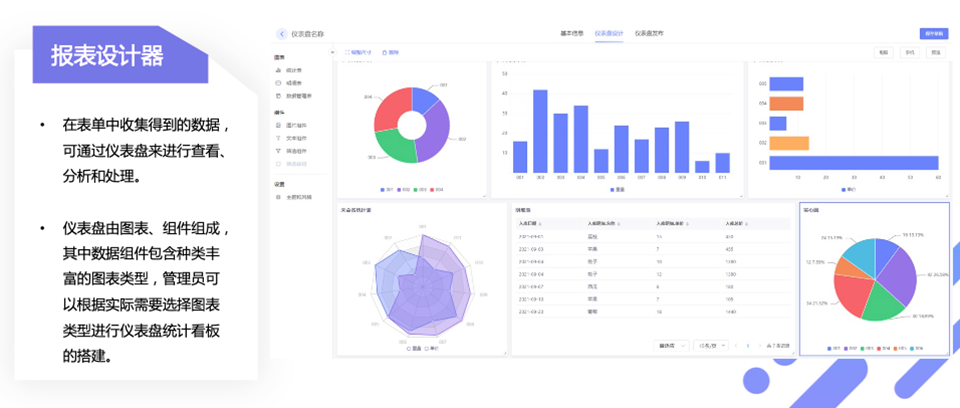Toggle the 001 legend item under the pie chart
The image size is (960, 408).
coord(833,349)
